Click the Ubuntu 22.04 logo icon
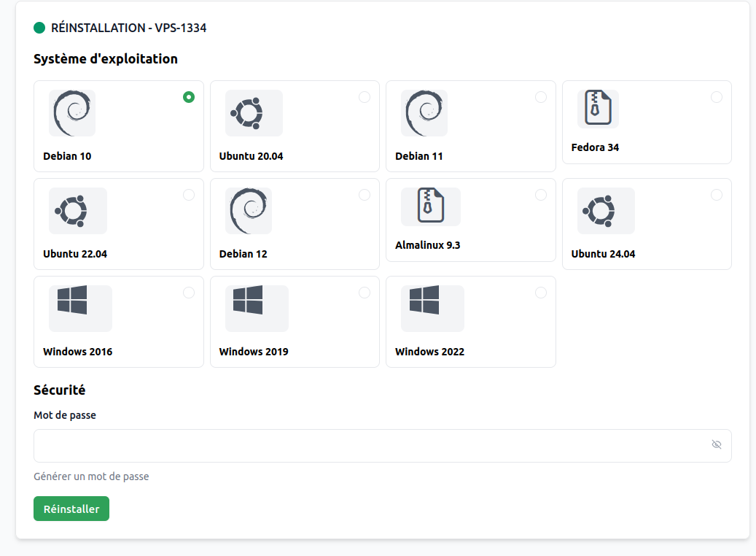 point(71,211)
